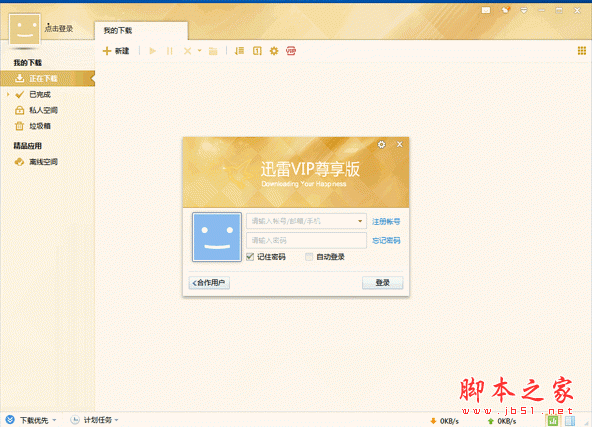The image size is (592, 427).
Task: Click the 登录 button
Action: pos(382,283)
